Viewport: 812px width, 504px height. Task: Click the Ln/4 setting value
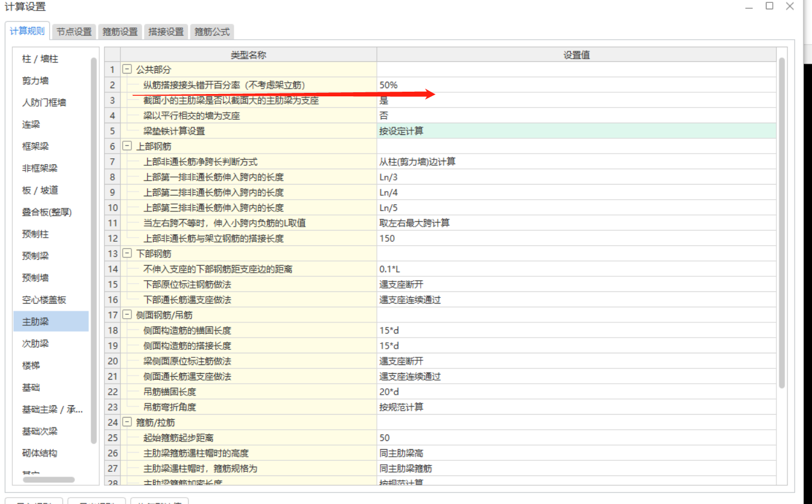click(x=577, y=192)
